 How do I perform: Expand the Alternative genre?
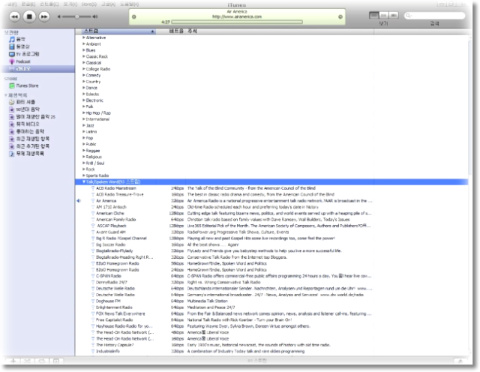pos(84,38)
